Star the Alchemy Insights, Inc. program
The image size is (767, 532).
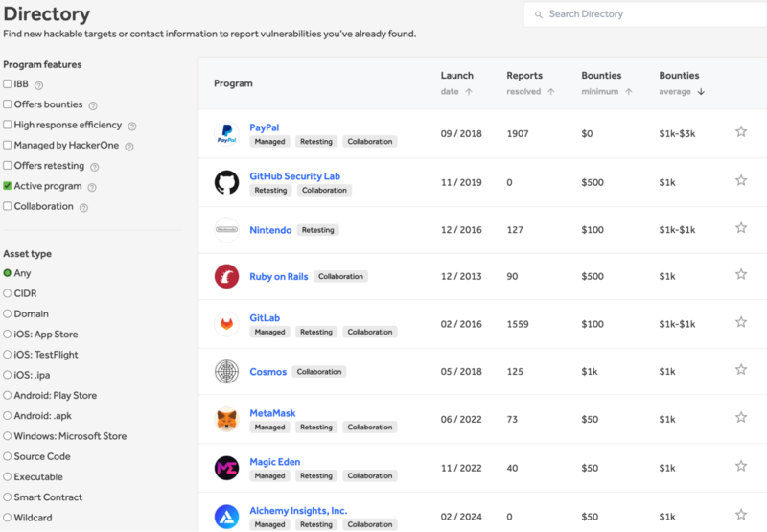pos(741,515)
